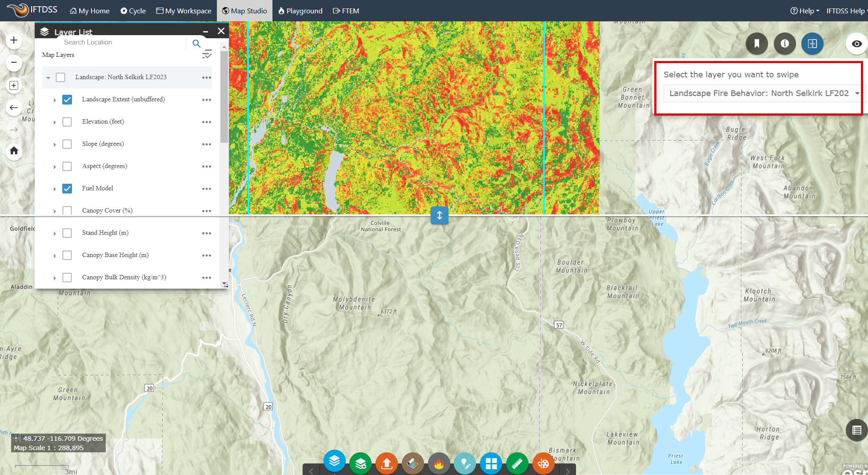This screenshot has height=475, width=868.
Task: Uncheck Landscape Extent (unbuffered) layer
Action: 67,100
